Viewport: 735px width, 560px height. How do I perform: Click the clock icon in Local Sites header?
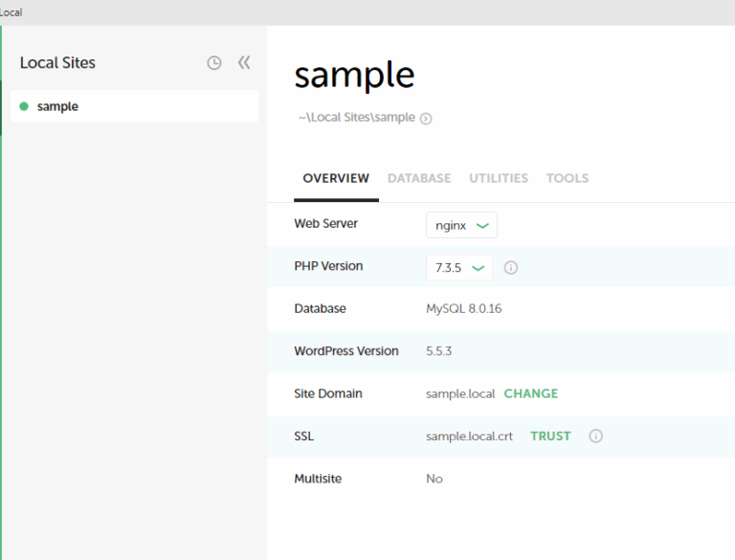[214, 63]
